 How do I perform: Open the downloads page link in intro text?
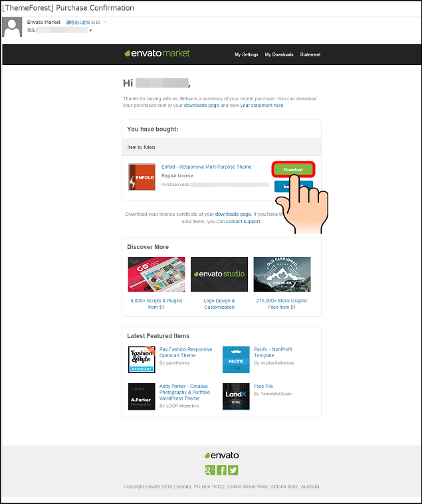(201, 106)
